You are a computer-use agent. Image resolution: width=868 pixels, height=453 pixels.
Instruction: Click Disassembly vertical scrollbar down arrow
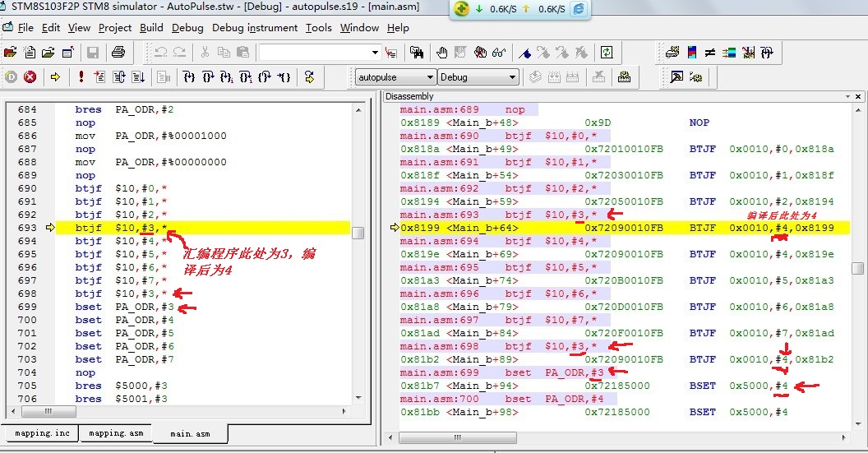857,425
